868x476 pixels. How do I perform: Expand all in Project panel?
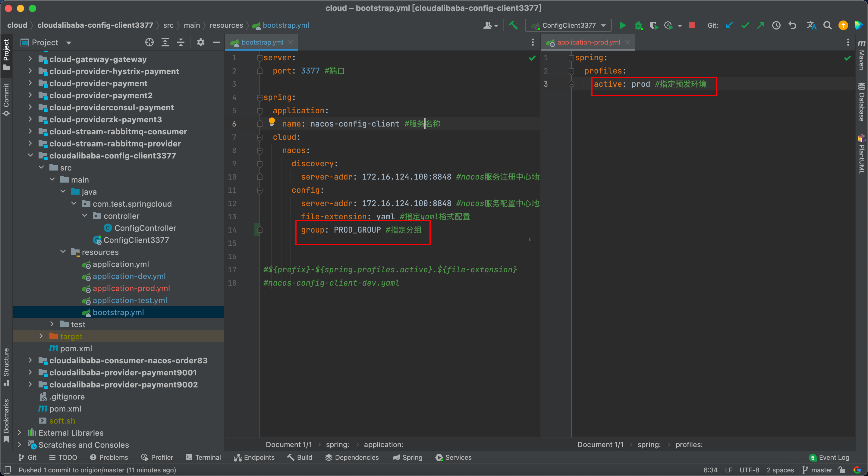[x=165, y=42]
